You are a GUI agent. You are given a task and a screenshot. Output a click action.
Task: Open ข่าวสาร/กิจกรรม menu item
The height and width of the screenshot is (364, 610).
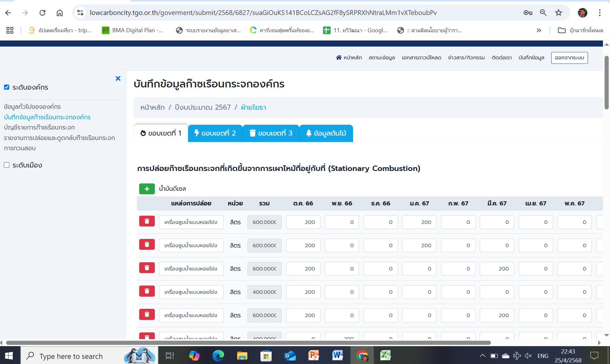pos(466,58)
